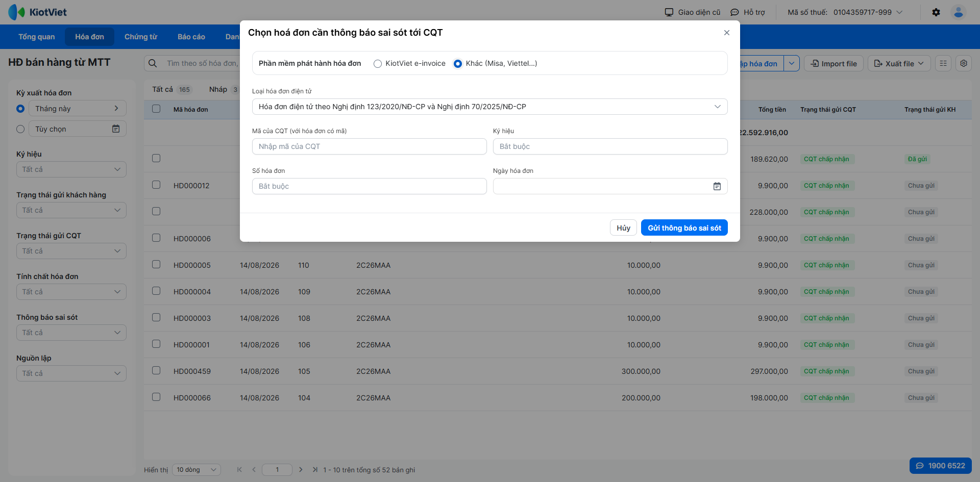
Task: Click into Ký hiệu Bắt buộc input
Action: [610, 146]
